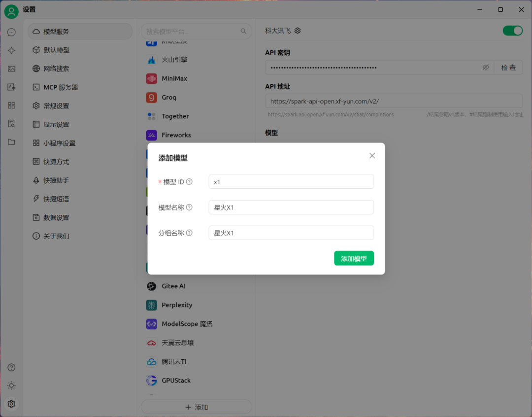Close the 添加模型 dialog
Image resolution: width=532 pixels, height=417 pixels.
click(x=372, y=156)
